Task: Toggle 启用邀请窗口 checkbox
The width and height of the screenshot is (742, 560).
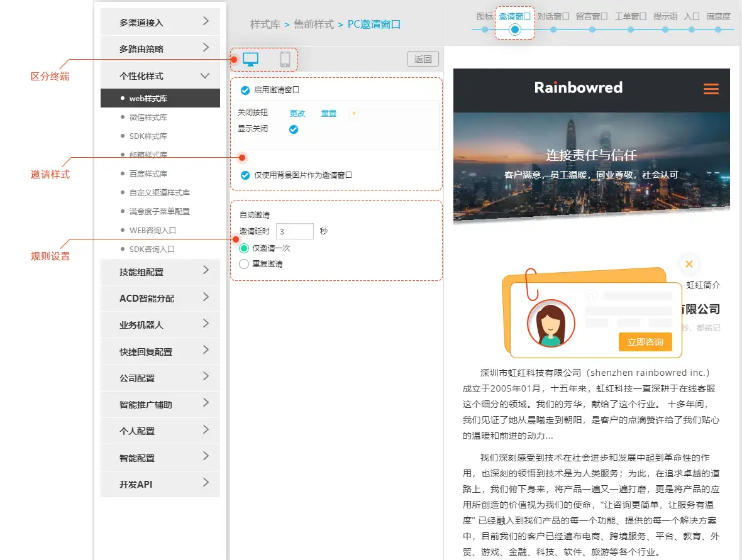Action: tap(245, 90)
